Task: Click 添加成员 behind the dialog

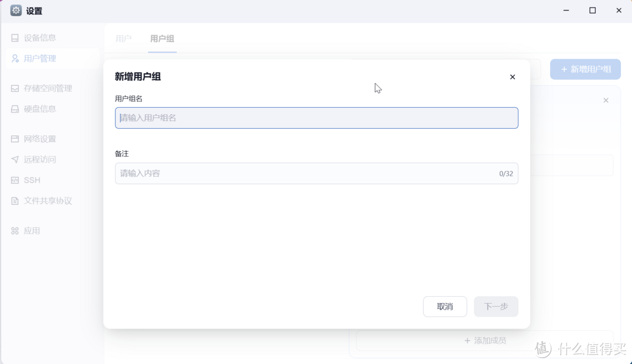Action: 485,341
